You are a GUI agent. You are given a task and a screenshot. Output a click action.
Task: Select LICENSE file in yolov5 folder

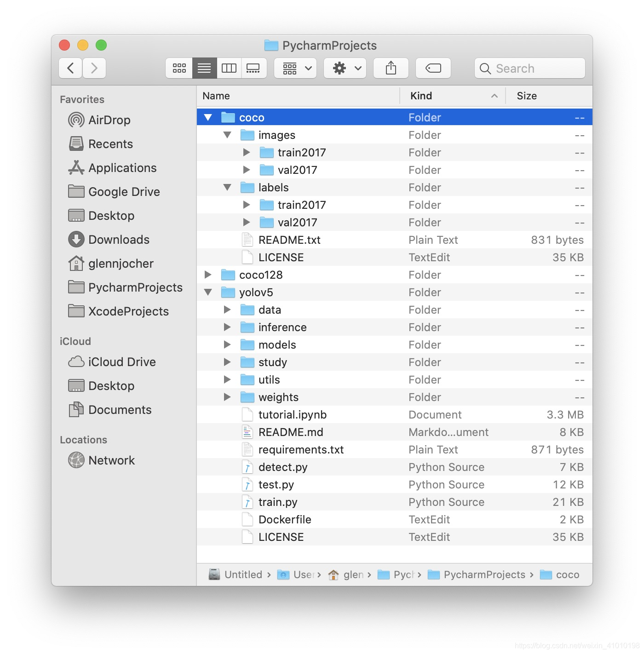[x=395, y=537]
